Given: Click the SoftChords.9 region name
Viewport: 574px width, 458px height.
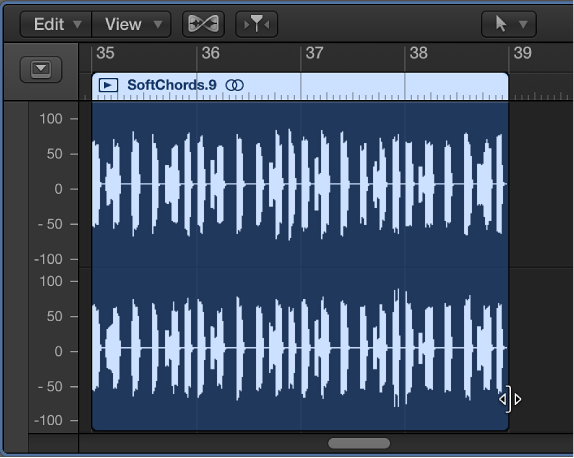Looking at the screenshot, I should [x=172, y=85].
